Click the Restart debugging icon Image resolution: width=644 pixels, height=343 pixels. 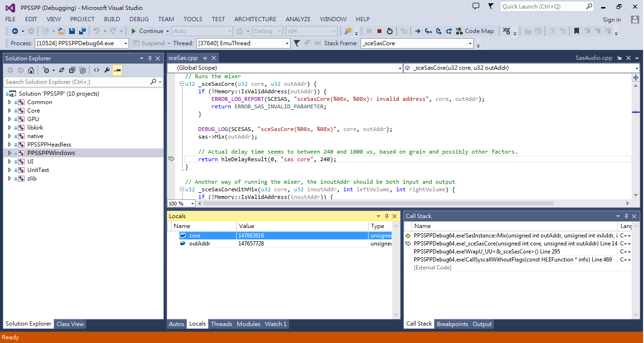(x=390, y=31)
